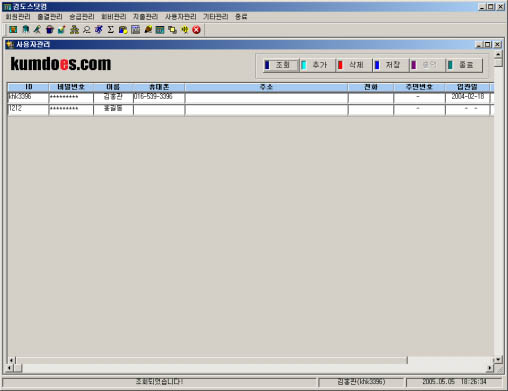
Task: Open the 기타관리 menu
Action: point(216,17)
